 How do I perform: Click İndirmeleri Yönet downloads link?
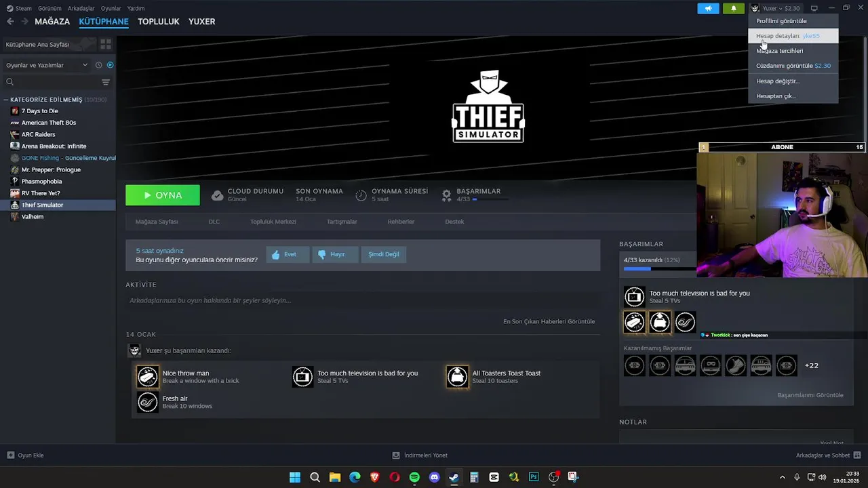coord(420,455)
